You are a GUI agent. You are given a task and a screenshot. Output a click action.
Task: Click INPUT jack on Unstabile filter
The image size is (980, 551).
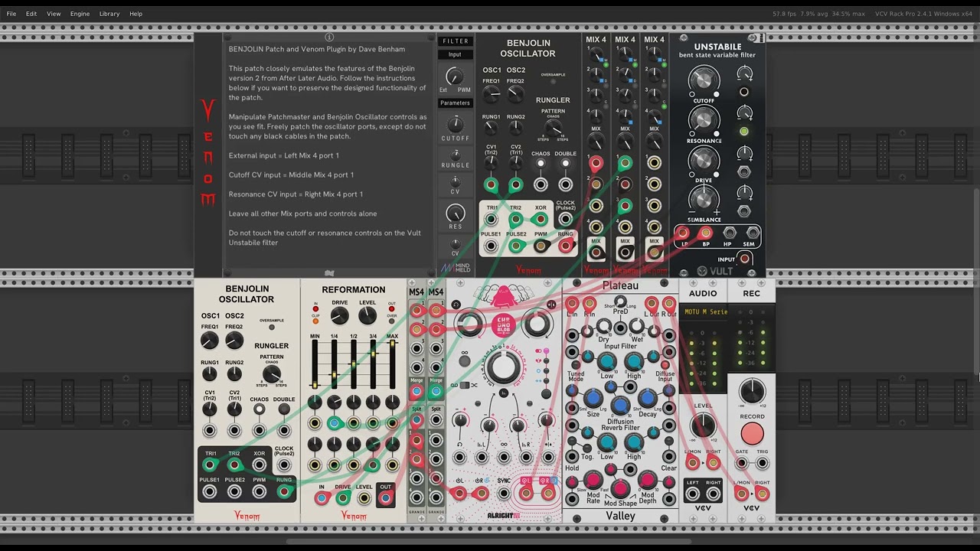(x=744, y=259)
